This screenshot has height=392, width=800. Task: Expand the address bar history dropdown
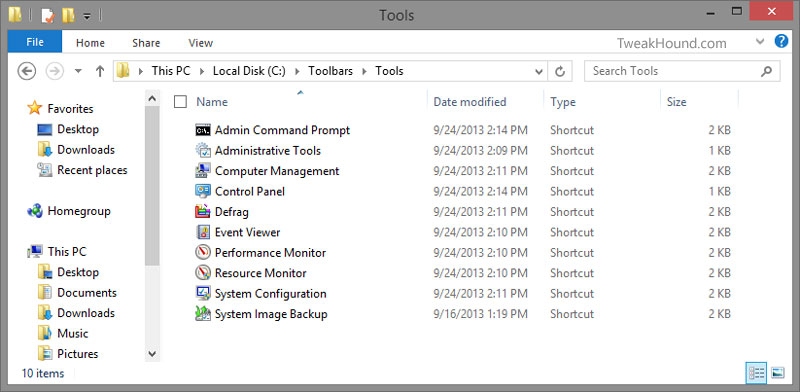539,71
